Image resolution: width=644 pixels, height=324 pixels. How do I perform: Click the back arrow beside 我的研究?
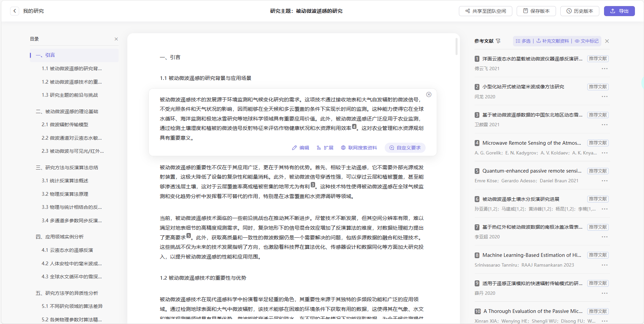[x=14, y=11]
